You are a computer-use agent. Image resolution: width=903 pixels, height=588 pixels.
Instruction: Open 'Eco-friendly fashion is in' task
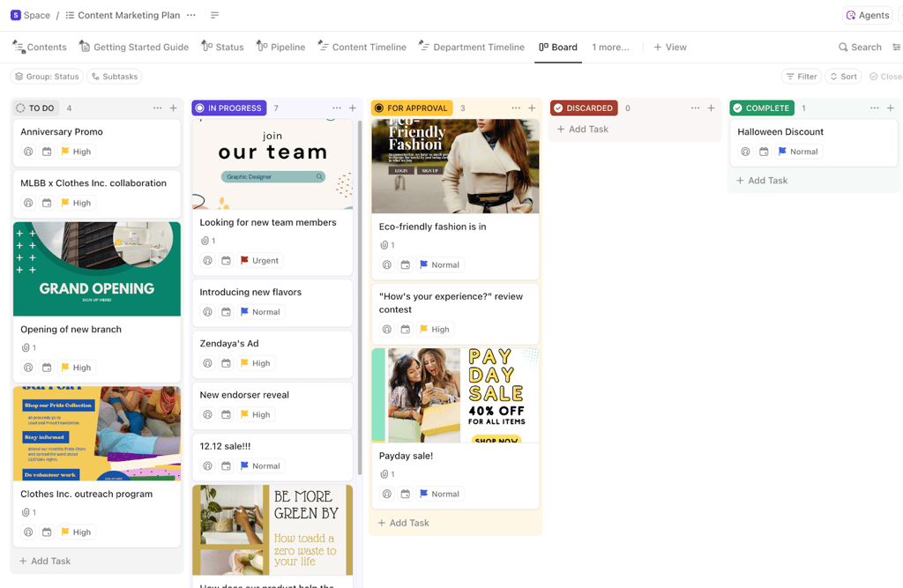(x=432, y=227)
